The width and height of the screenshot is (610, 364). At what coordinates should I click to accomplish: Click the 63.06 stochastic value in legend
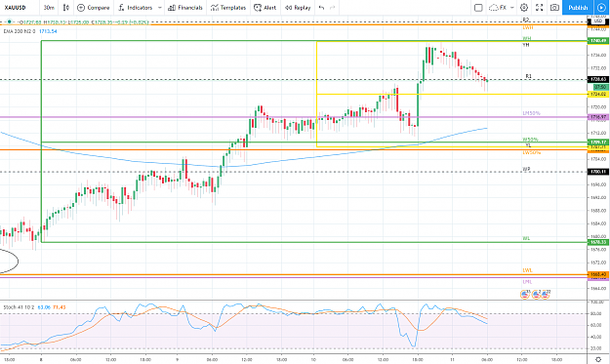click(44, 307)
